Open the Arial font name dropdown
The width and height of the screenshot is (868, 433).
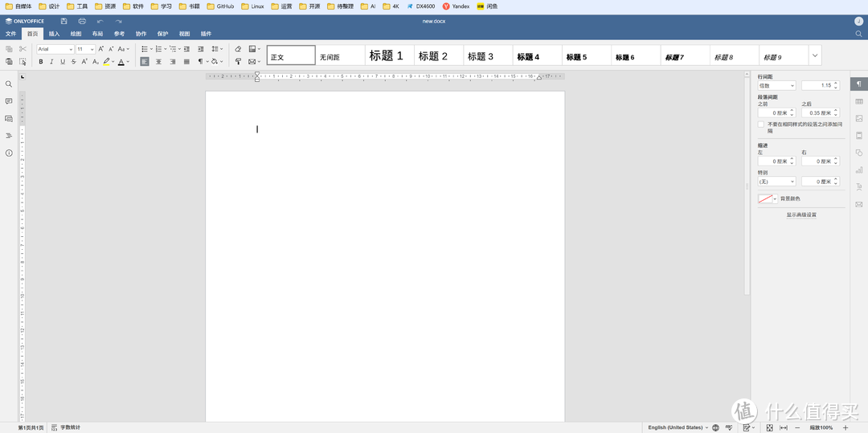pyautogui.click(x=55, y=49)
